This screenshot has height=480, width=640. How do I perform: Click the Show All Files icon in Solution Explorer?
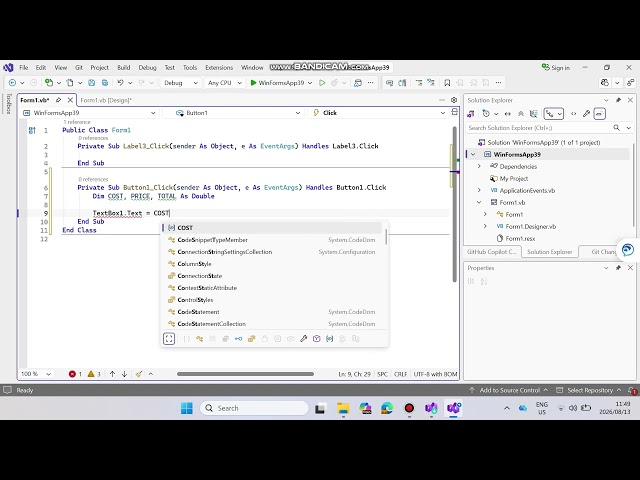tap(533, 114)
